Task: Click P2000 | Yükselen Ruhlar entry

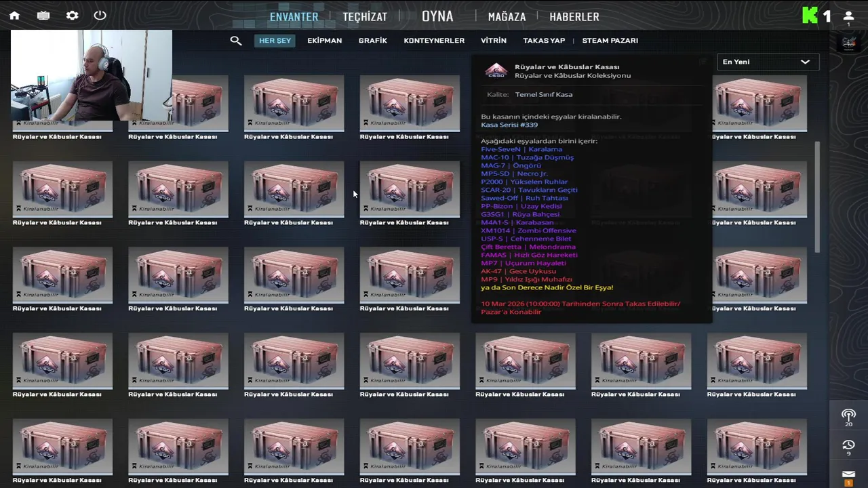Action: 524,182
